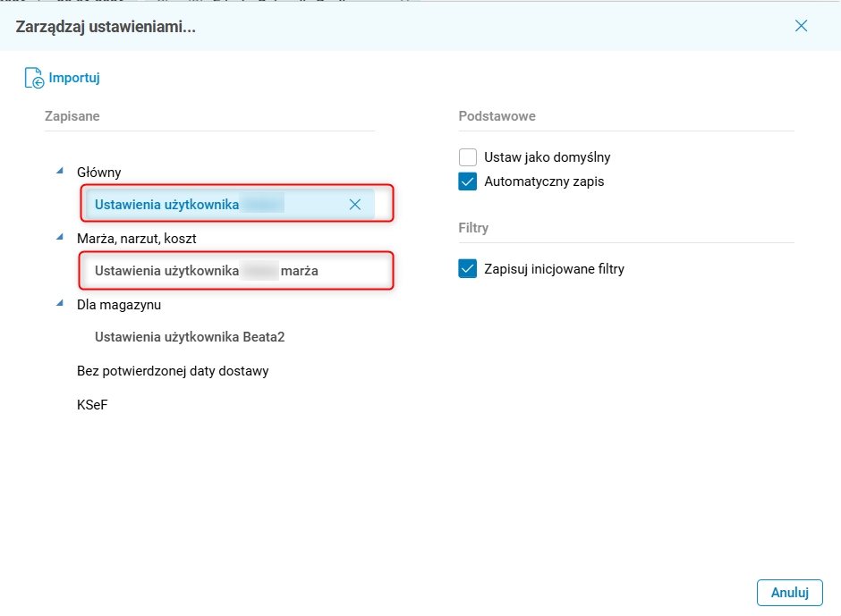This screenshot has width=841, height=616.
Task: Click the Importuj file icon
Action: (x=34, y=79)
